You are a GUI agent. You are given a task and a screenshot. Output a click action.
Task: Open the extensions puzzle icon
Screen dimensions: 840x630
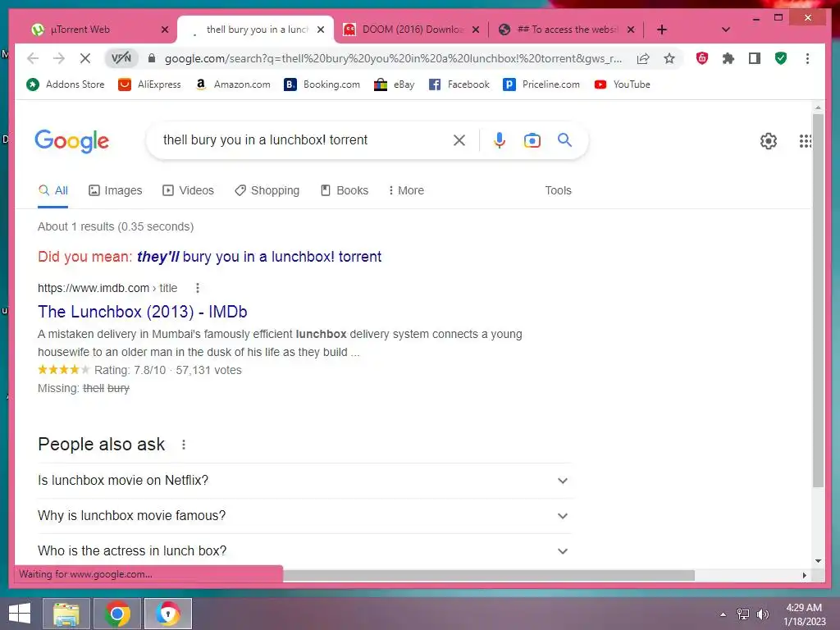[728, 58]
